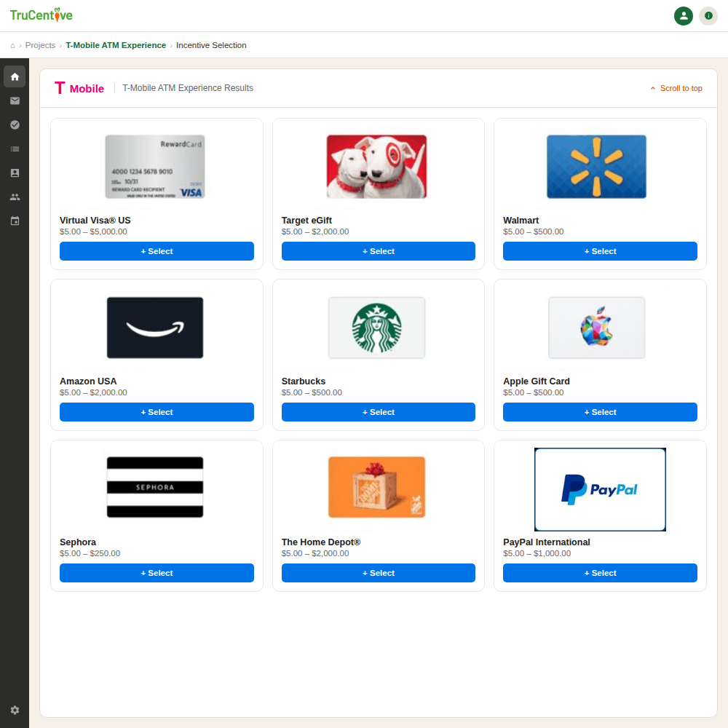Click the user profile avatar icon

(684, 16)
